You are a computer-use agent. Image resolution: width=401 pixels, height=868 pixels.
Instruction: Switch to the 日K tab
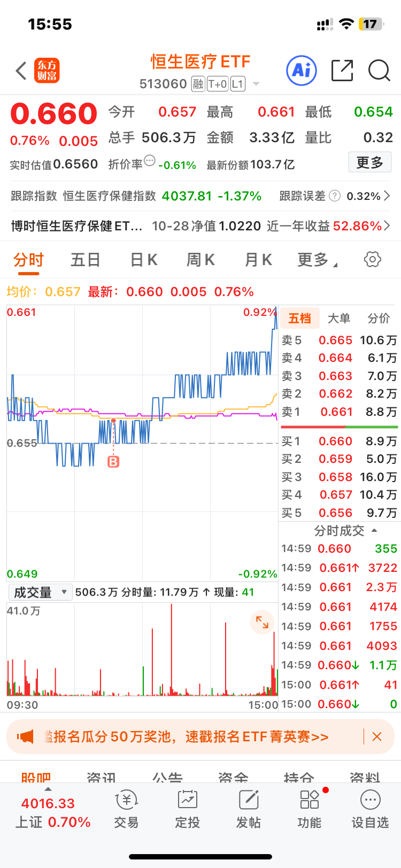144,260
